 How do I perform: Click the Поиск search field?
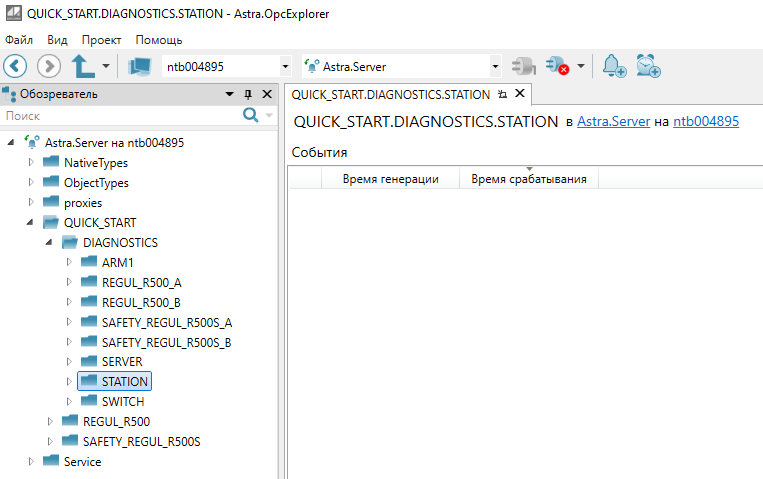120,116
